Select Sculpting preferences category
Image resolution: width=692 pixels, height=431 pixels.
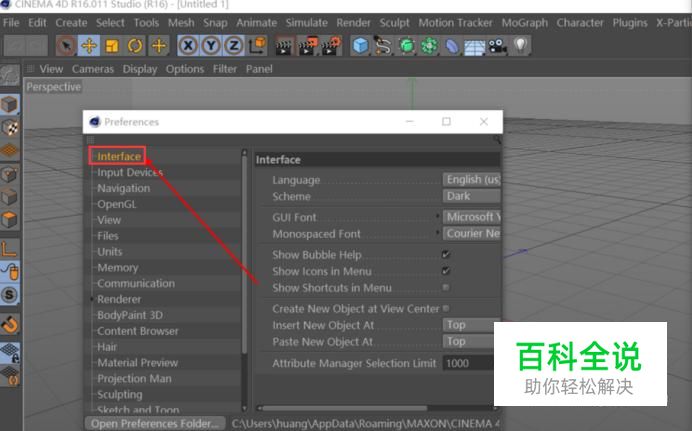120,394
